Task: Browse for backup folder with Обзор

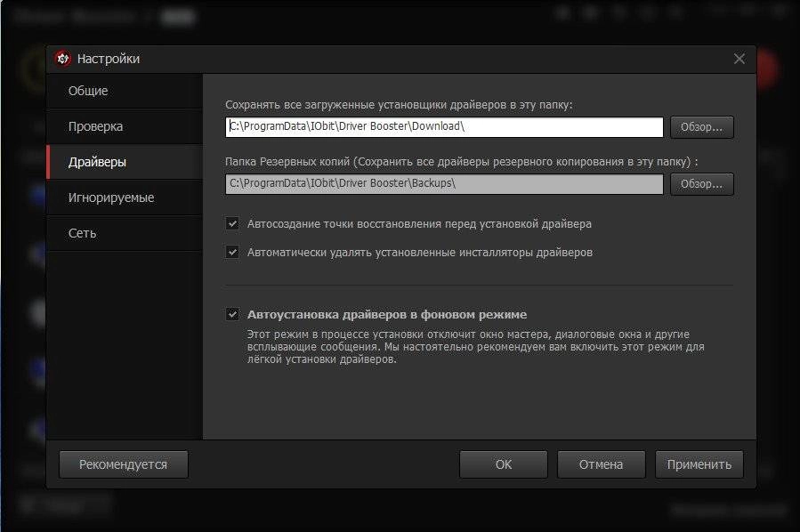Action: (701, 184)
